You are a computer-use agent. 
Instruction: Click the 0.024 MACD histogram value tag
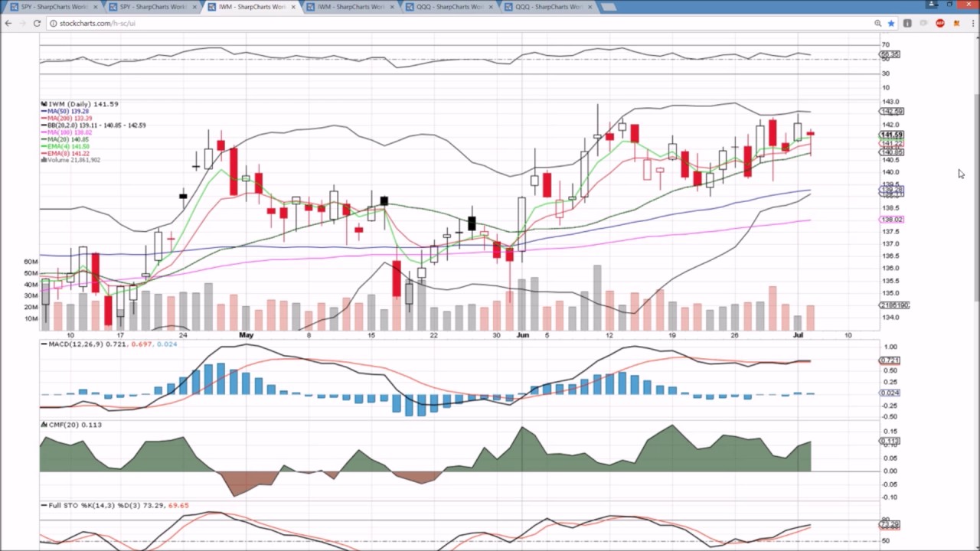(890, 393)
